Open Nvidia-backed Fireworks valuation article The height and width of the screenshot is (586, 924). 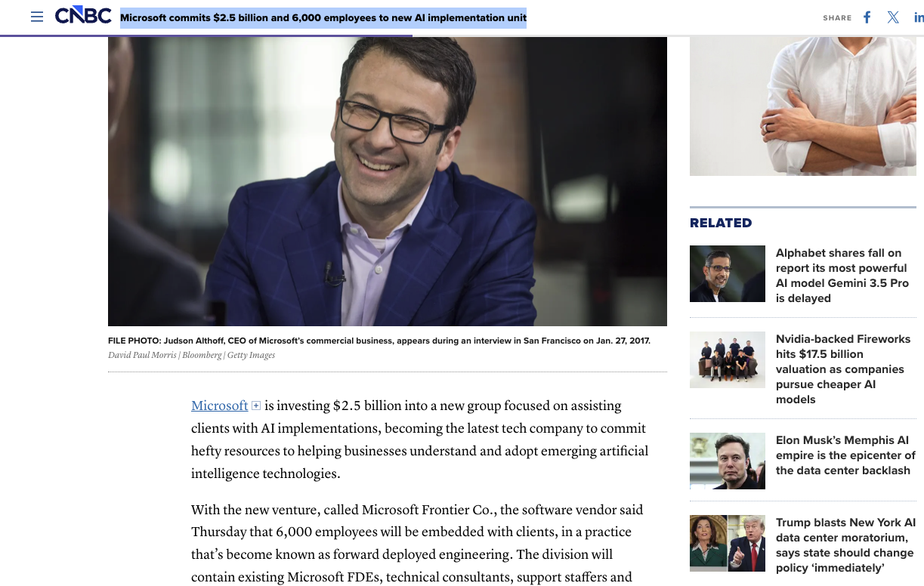(x=843, y=369)
